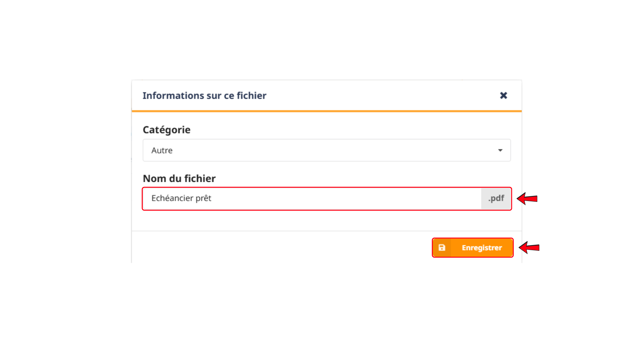Viewport: 640px width, 364px height.
Task: Click the 'Enregistrer' label text
Action: tap(482, 248)
